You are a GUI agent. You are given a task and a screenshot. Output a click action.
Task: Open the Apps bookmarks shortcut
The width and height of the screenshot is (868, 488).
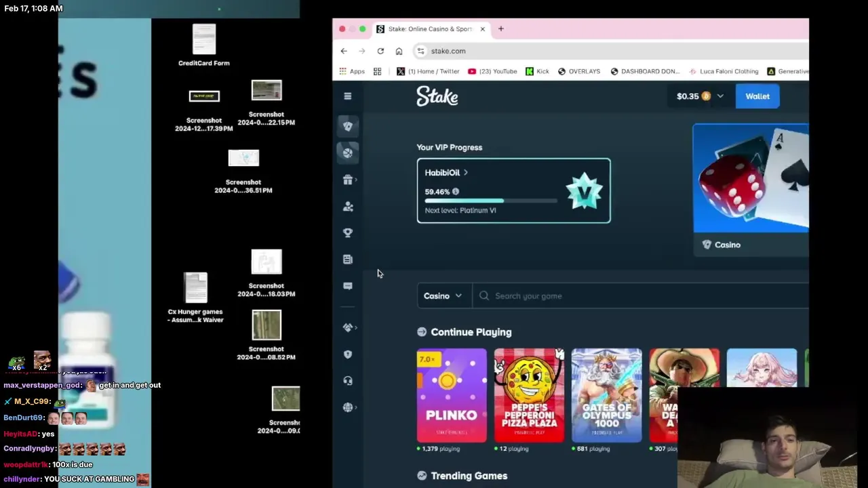pyautogui.click(x=352, y=71)
